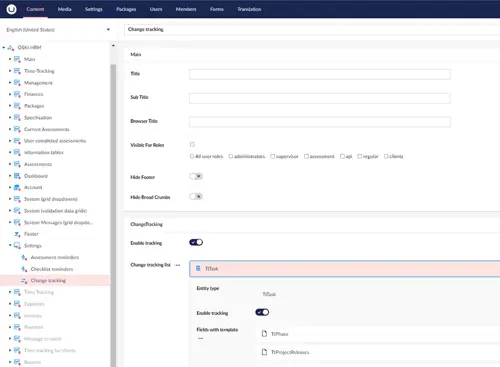
Task: Open the Packages section in top navigation
Action: [126, 9]
